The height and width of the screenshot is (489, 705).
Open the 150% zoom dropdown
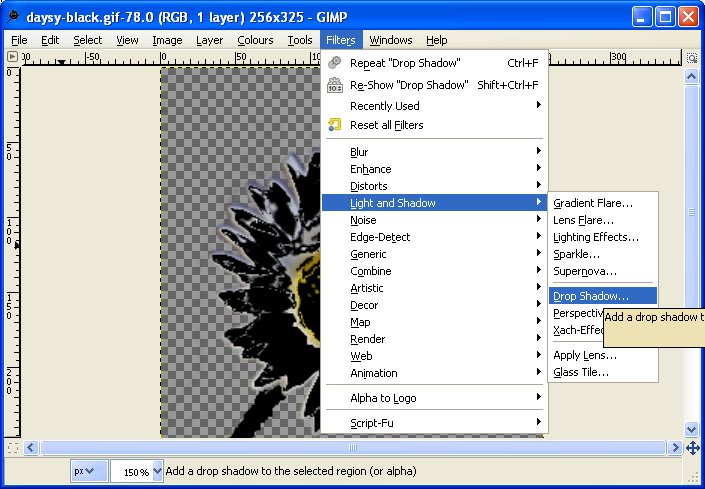(x=157, y=471)
